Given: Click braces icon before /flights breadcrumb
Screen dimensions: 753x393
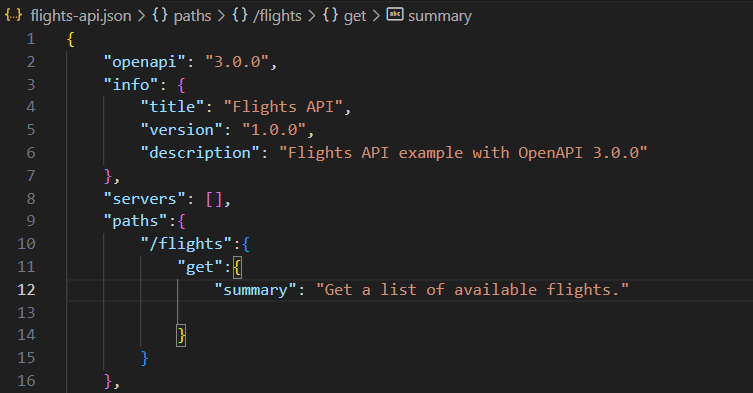Looking at the screenshot, I should (x=240, y=15).
